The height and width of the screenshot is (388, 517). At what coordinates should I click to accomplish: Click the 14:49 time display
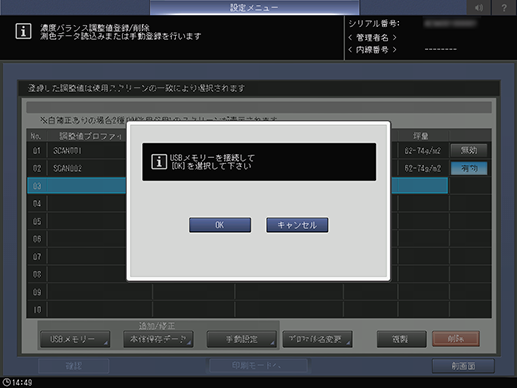pos(22,383)
